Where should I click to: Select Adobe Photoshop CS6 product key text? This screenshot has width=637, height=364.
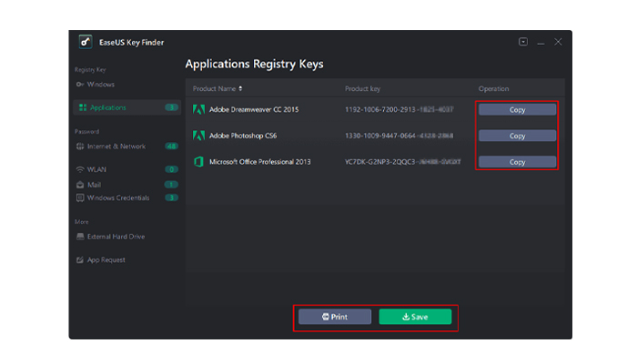[399, 136]
